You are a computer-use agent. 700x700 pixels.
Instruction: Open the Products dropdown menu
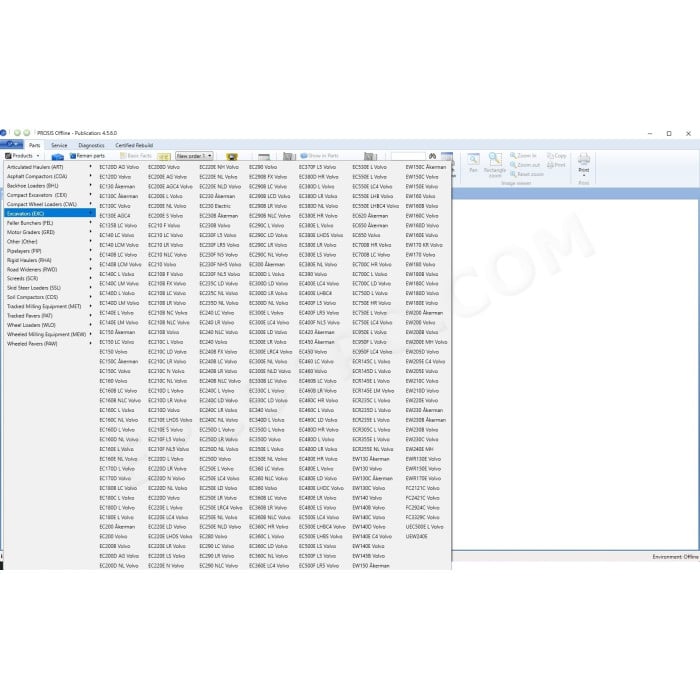click(23, 156)
